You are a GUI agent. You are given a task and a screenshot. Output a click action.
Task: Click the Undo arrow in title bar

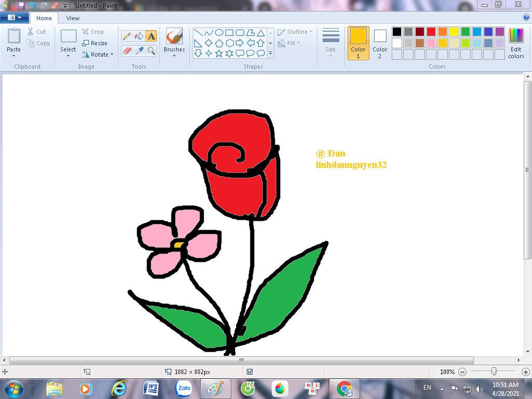pos(33,5)
